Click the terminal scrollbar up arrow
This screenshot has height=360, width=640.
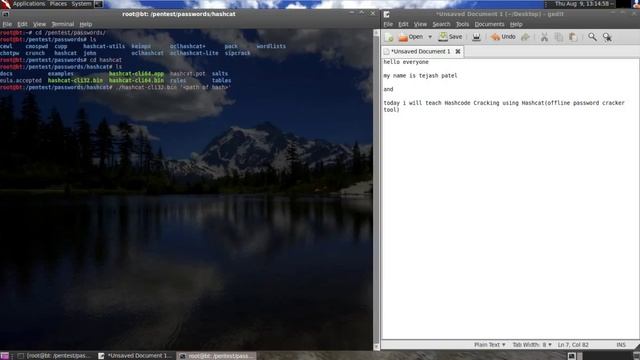tap(377, 32)
